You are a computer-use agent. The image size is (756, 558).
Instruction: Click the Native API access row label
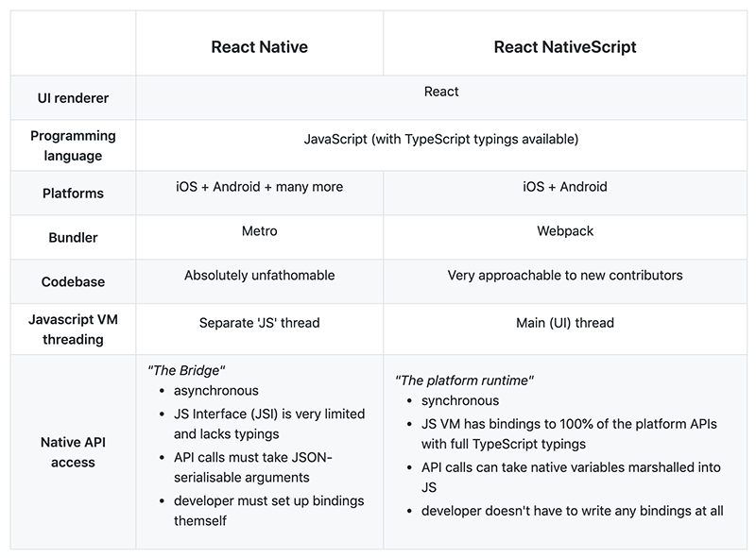pos(74,453)
